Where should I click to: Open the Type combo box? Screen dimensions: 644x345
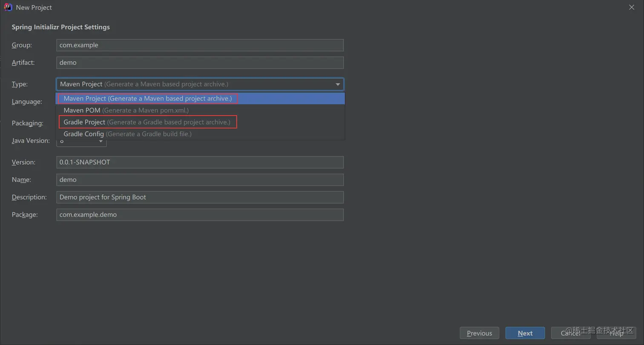pyautogui.click(x=200, y=84)
